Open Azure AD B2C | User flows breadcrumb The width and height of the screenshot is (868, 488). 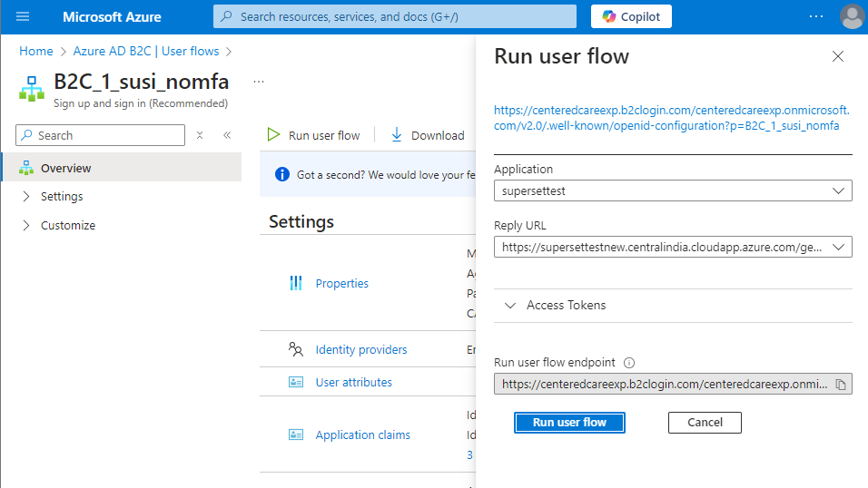coord(146,51)
